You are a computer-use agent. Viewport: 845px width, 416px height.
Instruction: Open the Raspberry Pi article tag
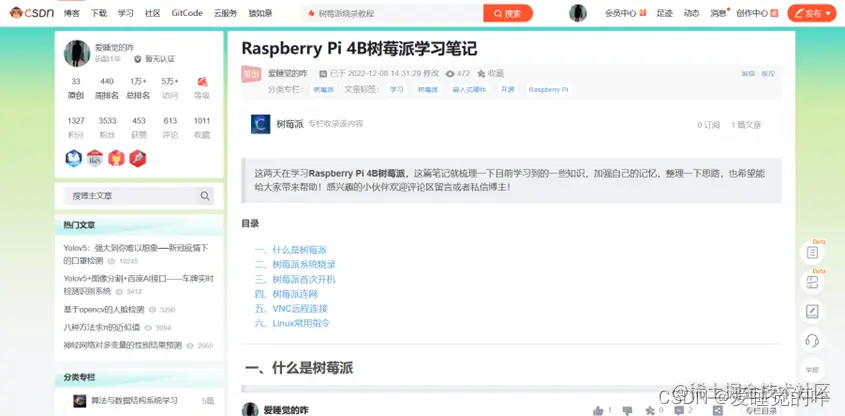[x=548, y=89]
